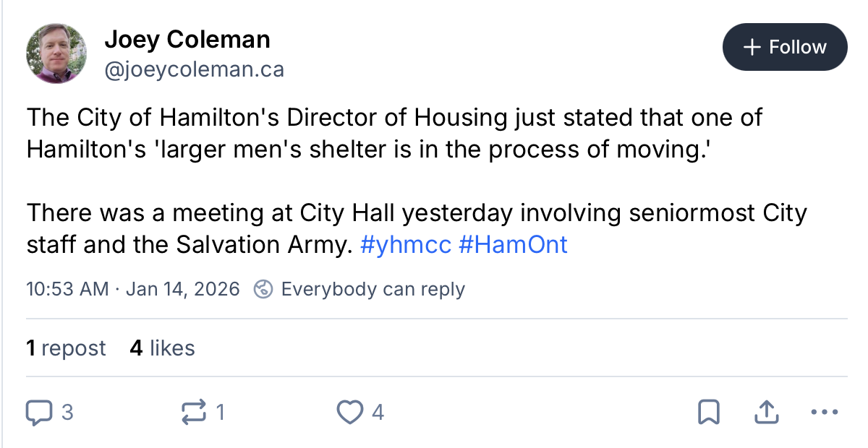868x448 pixels.
Task: Click the Everybody can reply label
Action: point(373,290)
